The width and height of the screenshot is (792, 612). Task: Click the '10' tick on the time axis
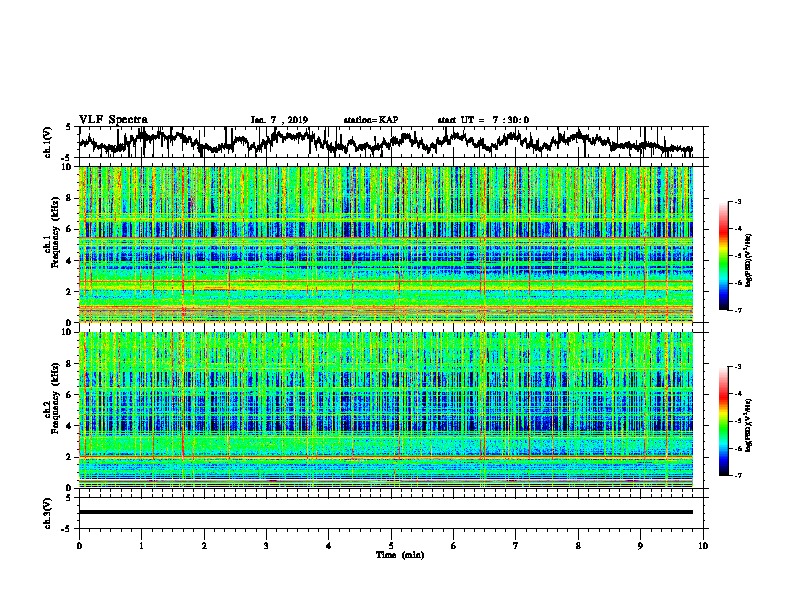(x=703, y=546)
